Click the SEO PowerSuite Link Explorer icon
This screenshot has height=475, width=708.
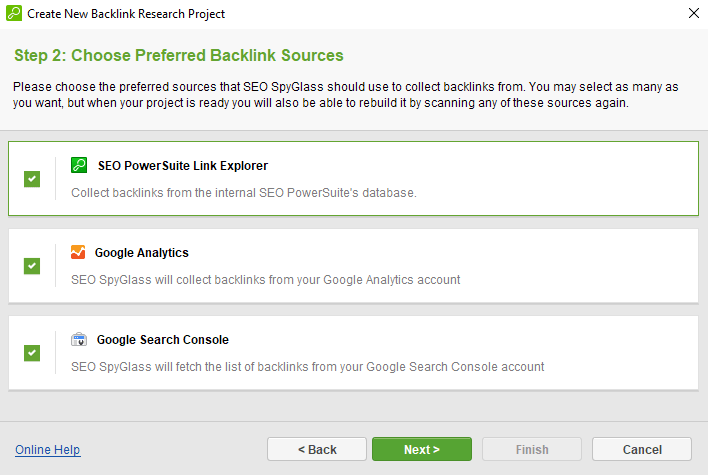79,165
